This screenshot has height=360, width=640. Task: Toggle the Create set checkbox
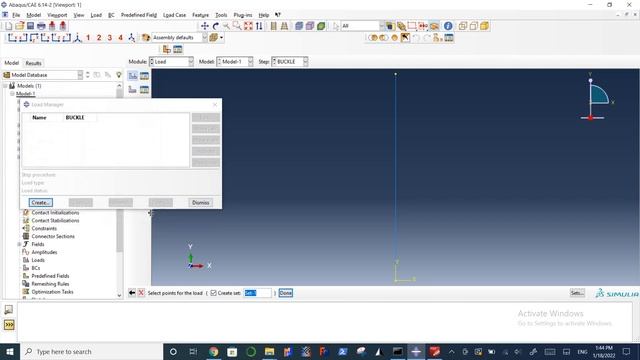coord(213,293)
